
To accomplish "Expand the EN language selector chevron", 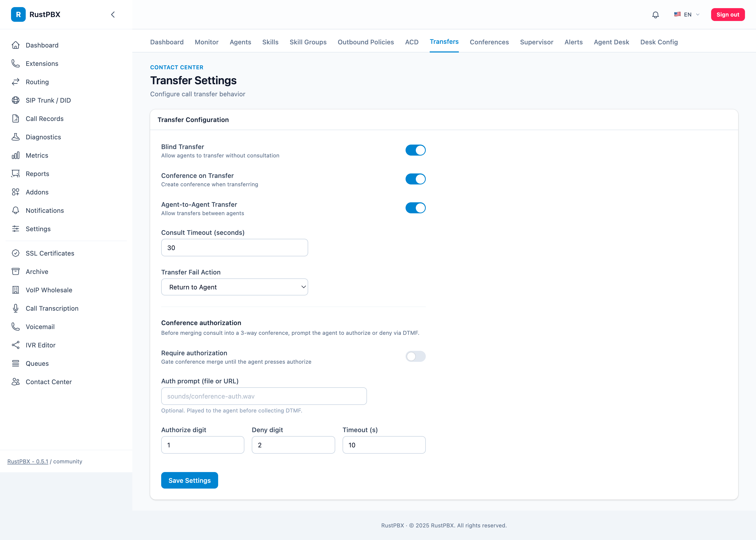I will pyautogui.click(x=698, y=14).
